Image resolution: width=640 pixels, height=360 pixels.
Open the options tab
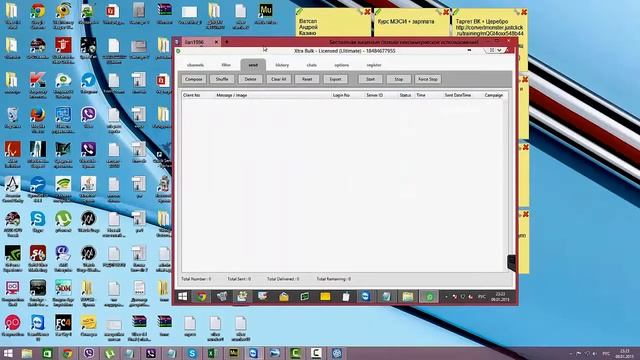tap(342, 65)
